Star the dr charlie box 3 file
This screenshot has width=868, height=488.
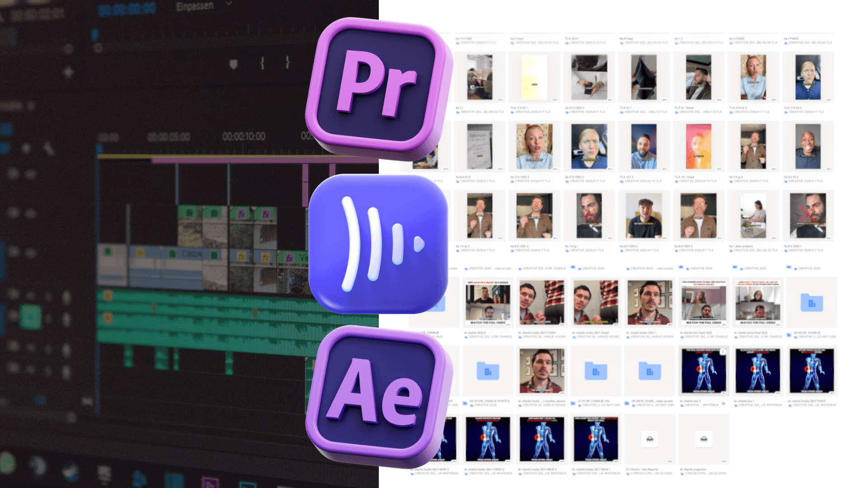[723, 404]
